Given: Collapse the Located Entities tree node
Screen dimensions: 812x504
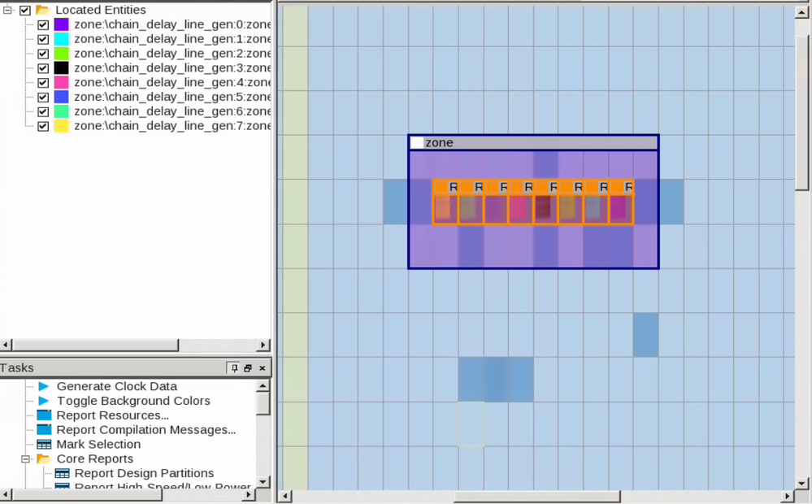Looking at the screenshot, I should click(x=8, y=10).
